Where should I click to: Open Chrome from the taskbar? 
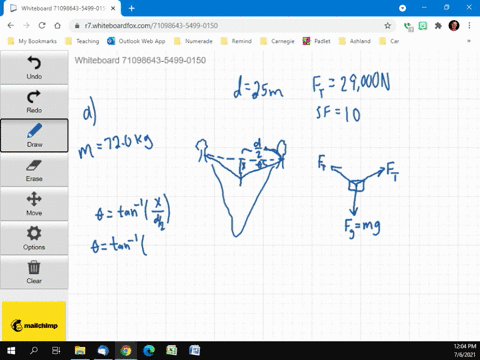tap(126, 351)
